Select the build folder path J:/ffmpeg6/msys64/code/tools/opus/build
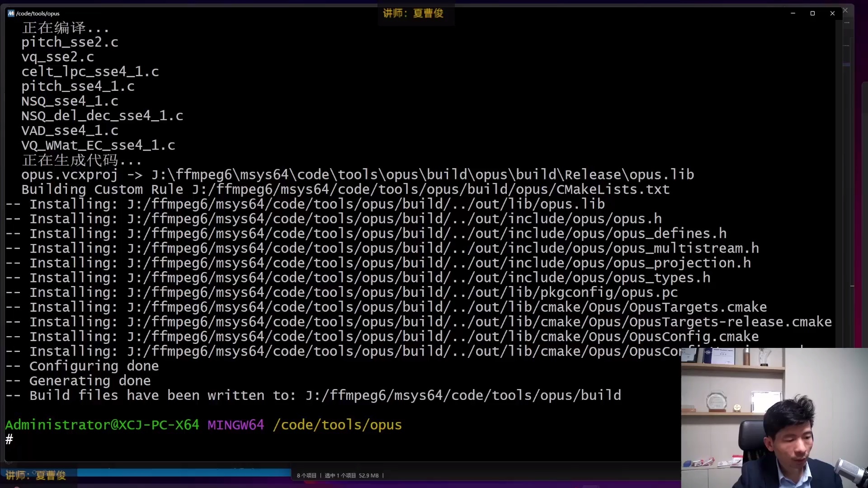Image resolution: width=868 pixels, height=488 pixels. click(462, 395)
